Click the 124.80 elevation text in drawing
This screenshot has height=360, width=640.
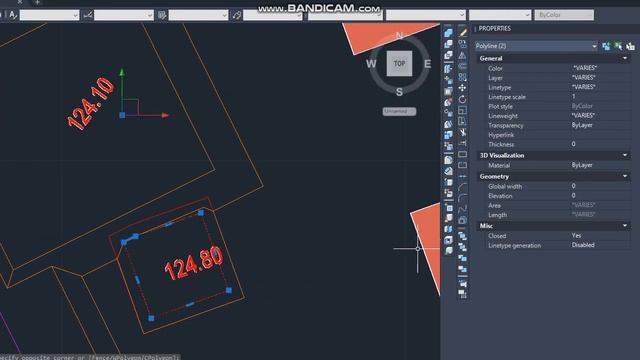(194, 263)
